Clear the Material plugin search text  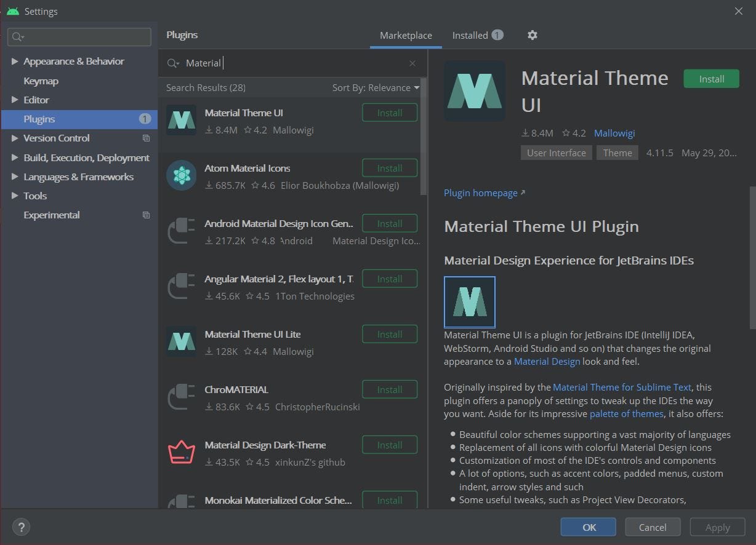pos(412,63)
